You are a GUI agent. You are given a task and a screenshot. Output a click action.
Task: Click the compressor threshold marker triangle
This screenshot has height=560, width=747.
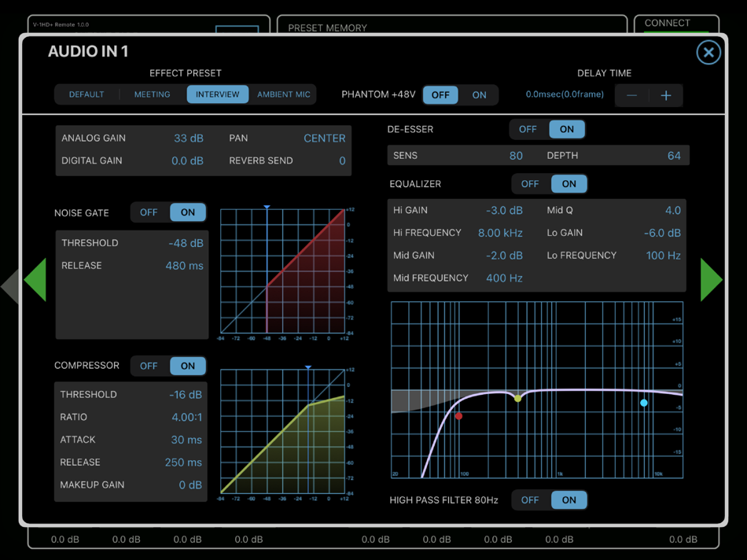point(308,367)
